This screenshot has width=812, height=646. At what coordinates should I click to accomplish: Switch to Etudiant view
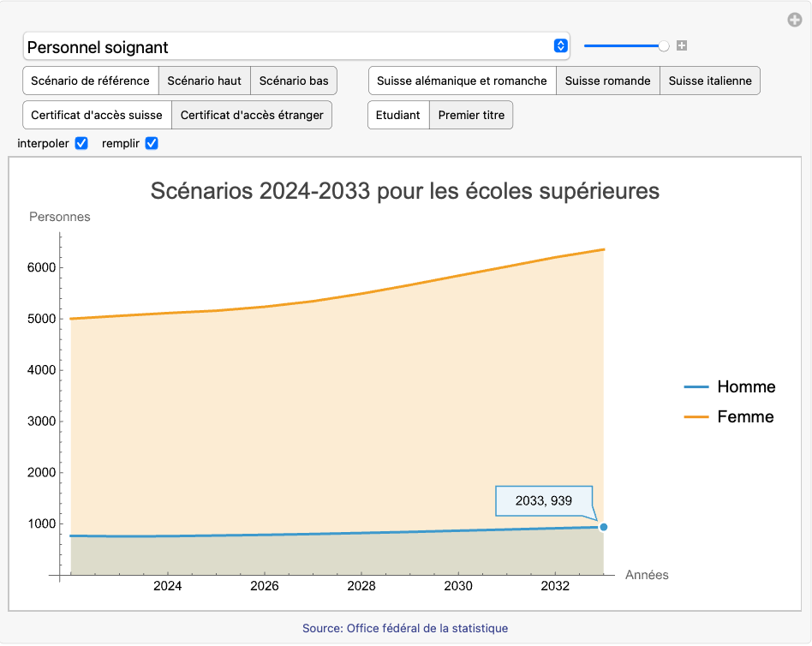tap(398, 115)
